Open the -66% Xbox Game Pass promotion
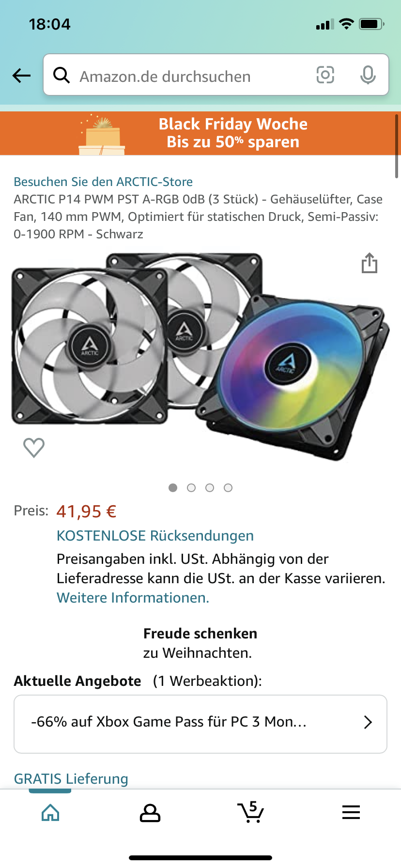 point(200,724)
